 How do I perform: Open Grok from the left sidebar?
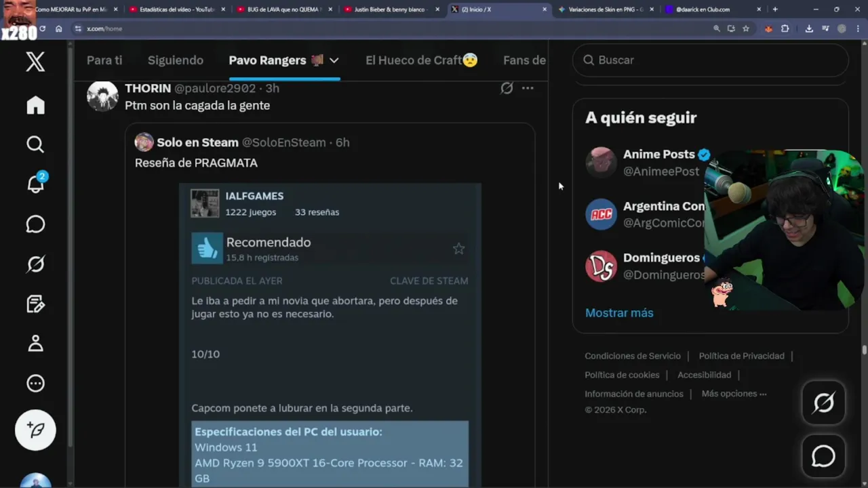(x=35, y=264)
